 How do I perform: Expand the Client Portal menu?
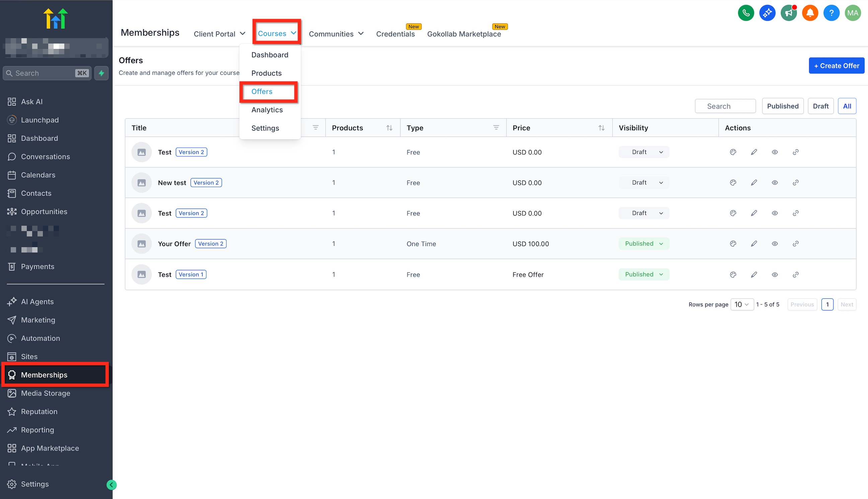[219, 34]
